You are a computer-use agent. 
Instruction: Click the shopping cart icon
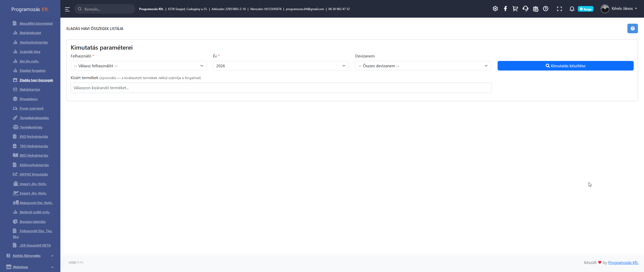(515, 9)
